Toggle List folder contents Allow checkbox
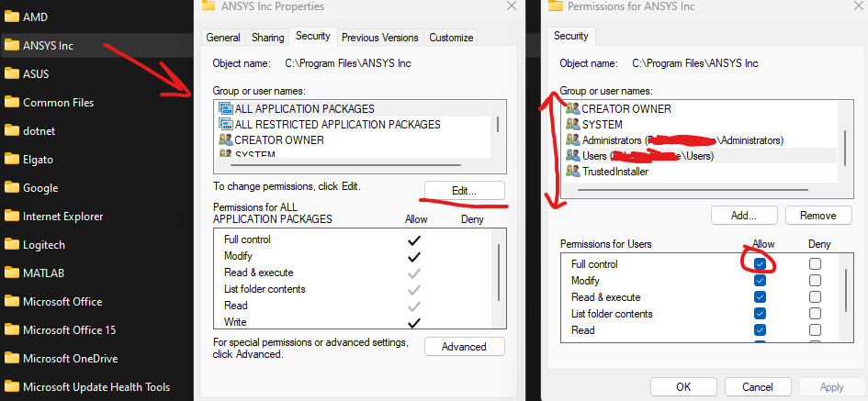The image size is (868, 401). (760, 314)
